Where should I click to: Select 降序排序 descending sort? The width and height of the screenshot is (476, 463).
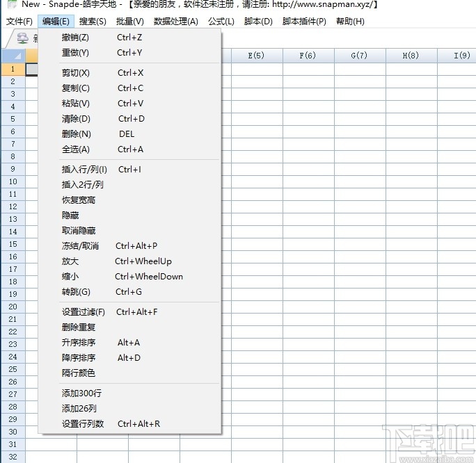[x=130, y=358]
